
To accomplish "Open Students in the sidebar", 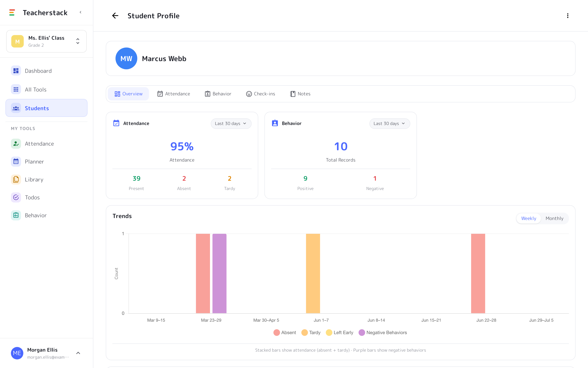I will (46, 108).
